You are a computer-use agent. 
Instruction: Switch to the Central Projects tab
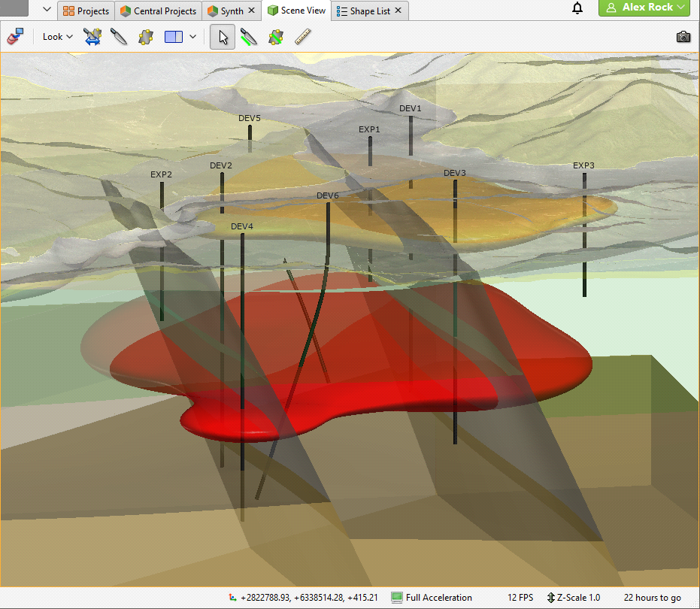(158, 11)
